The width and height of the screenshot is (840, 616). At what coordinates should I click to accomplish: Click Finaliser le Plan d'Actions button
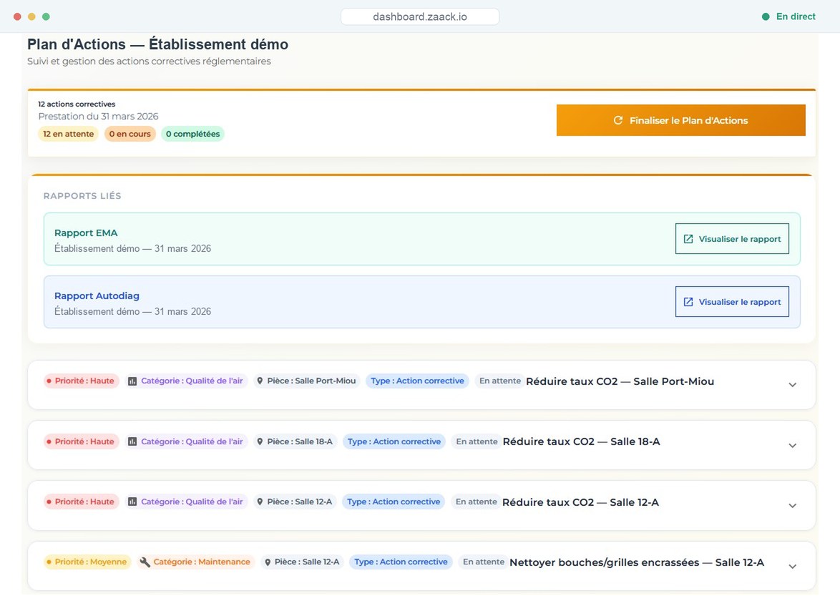coord(681,120)
